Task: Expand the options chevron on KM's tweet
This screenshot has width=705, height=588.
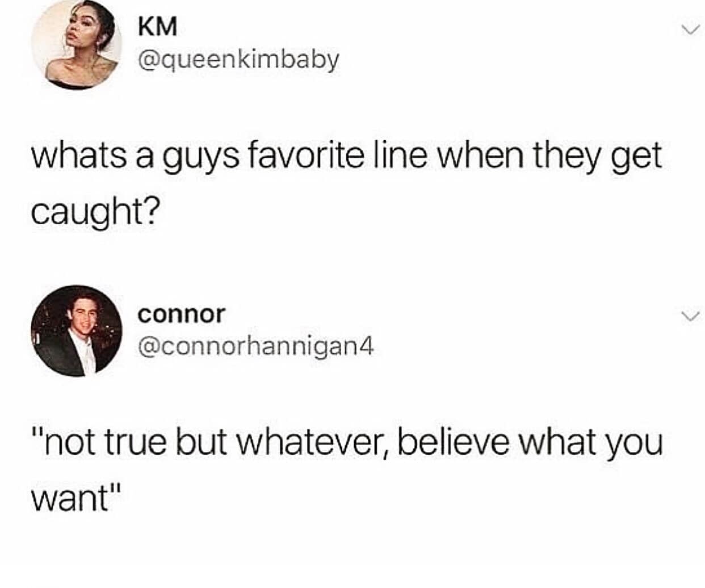Action: (x=690, y=28)
